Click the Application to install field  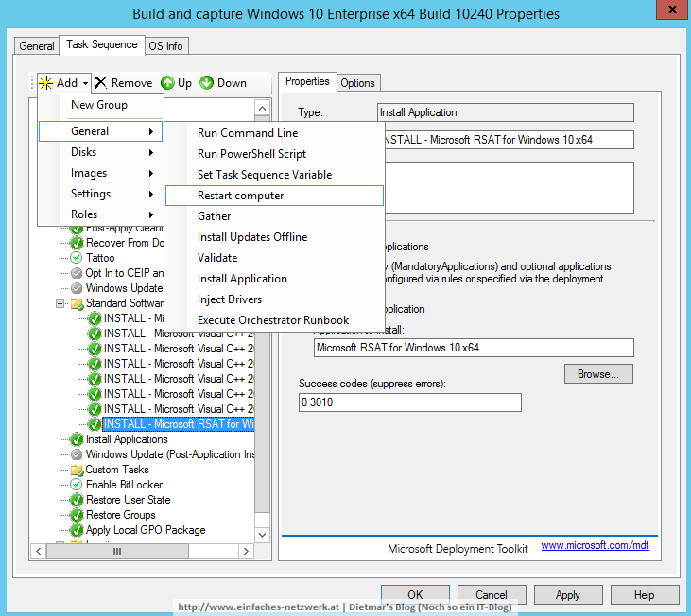point(474,348)
